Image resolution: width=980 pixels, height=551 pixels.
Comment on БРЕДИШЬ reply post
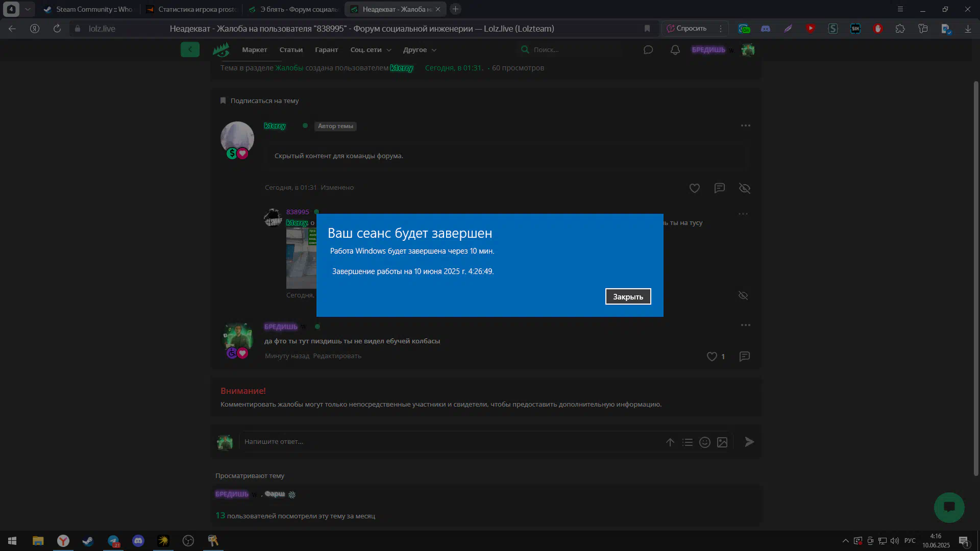point(744,357)
